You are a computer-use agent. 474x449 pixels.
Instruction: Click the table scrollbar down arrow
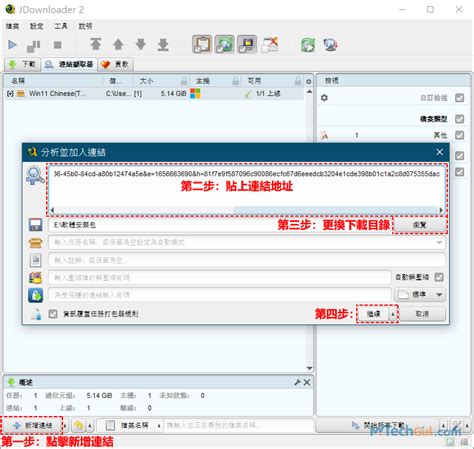click(310, 368)
